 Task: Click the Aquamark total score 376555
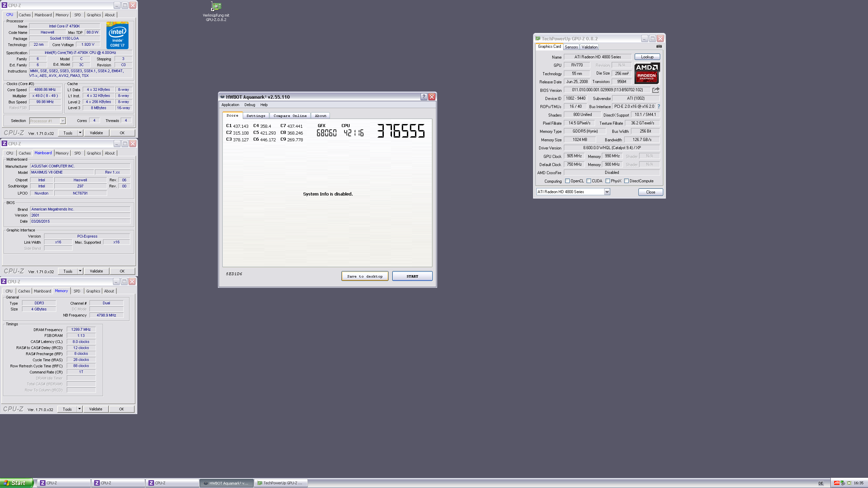pyautogui.click(x=401, y=131)
